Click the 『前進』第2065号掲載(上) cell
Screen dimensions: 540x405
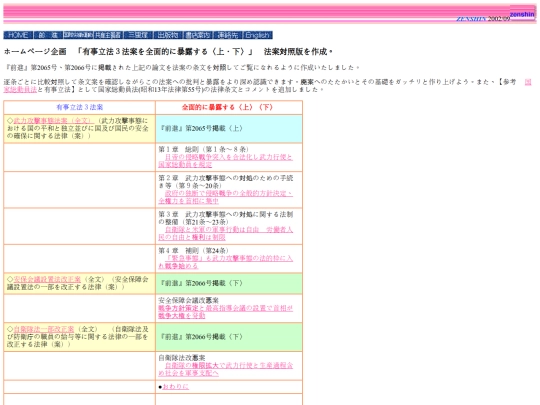pos(229,128)
